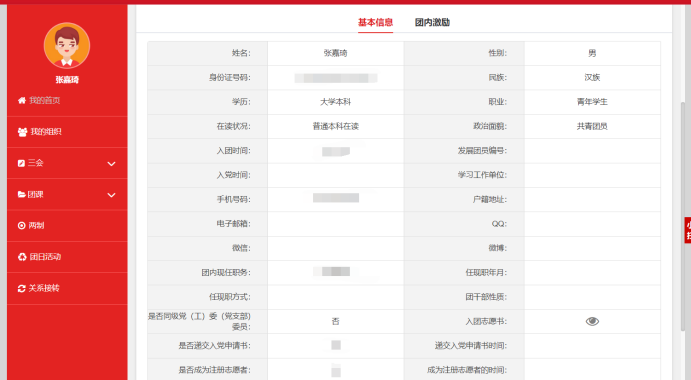The height and width of the screenshot is (380, 691).
Task: Expand the 三会 menu chevron
Action: 111,164
